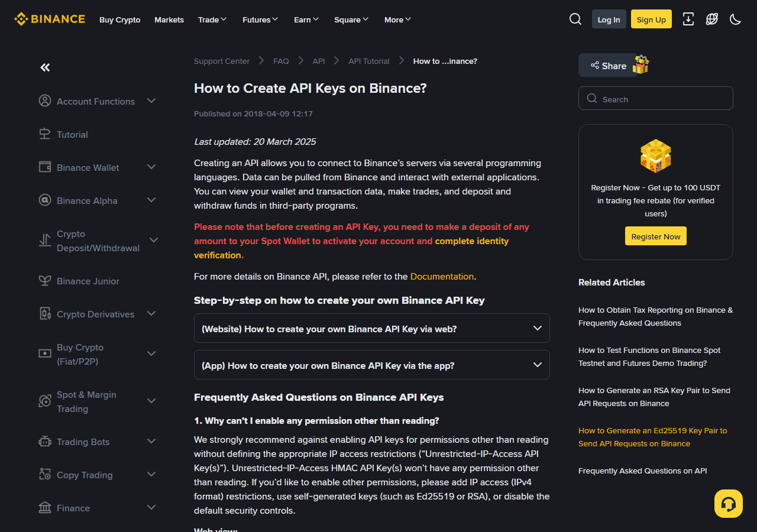Select Binance Junior in the sidebar
The image size is (757, 532).
tap(88, 281)
